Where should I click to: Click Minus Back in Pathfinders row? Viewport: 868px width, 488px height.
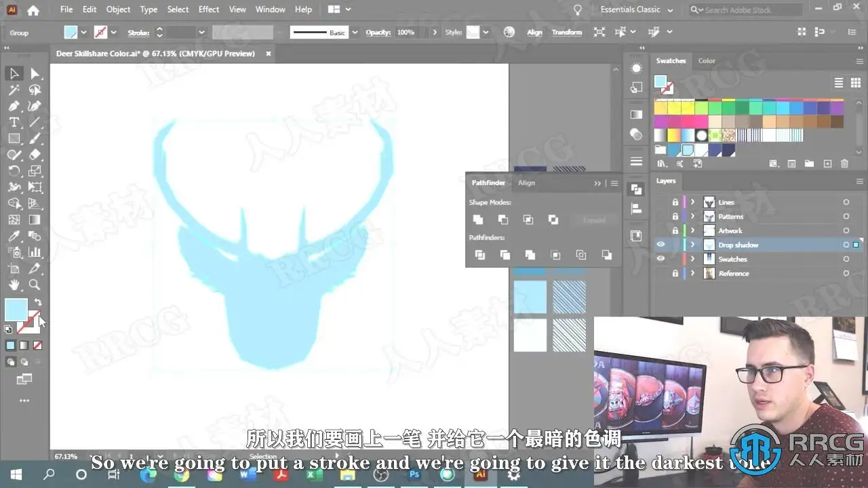pyautogui.click(x=606, y=255)
